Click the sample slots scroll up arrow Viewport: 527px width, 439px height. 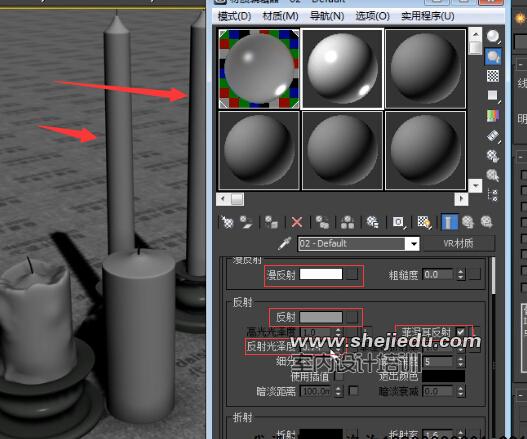(476, 34)
